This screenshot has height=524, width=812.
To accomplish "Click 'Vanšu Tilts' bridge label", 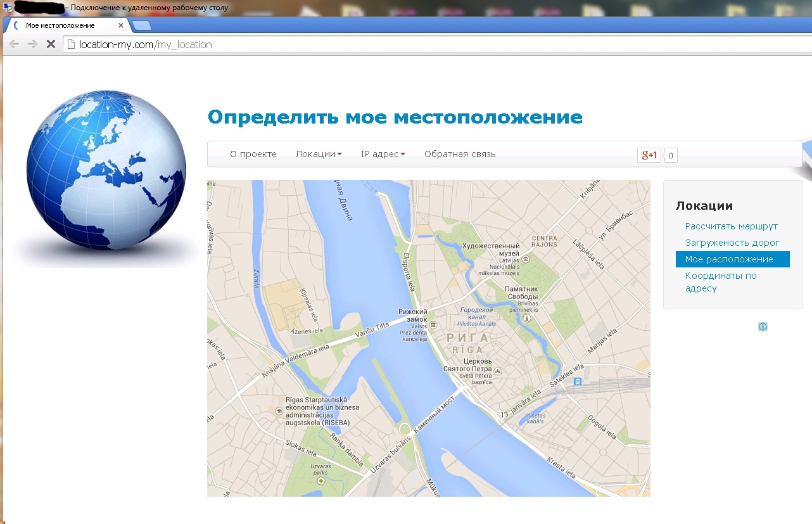I will click(x=371, y=329).
